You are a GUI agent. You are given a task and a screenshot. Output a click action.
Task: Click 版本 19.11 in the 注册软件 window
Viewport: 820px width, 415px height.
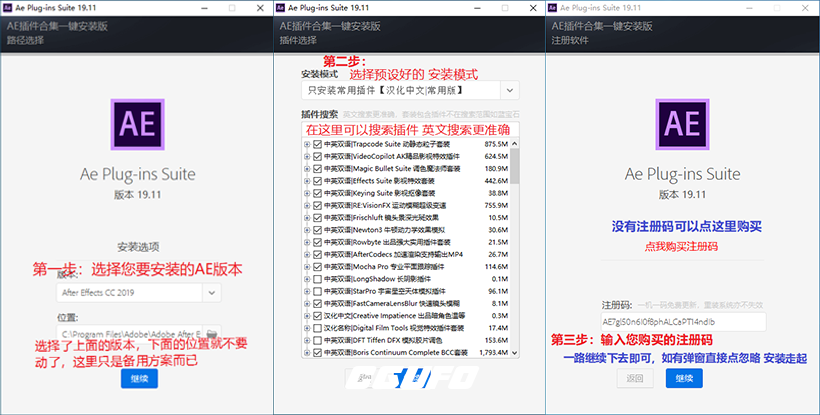pos(682,194)
